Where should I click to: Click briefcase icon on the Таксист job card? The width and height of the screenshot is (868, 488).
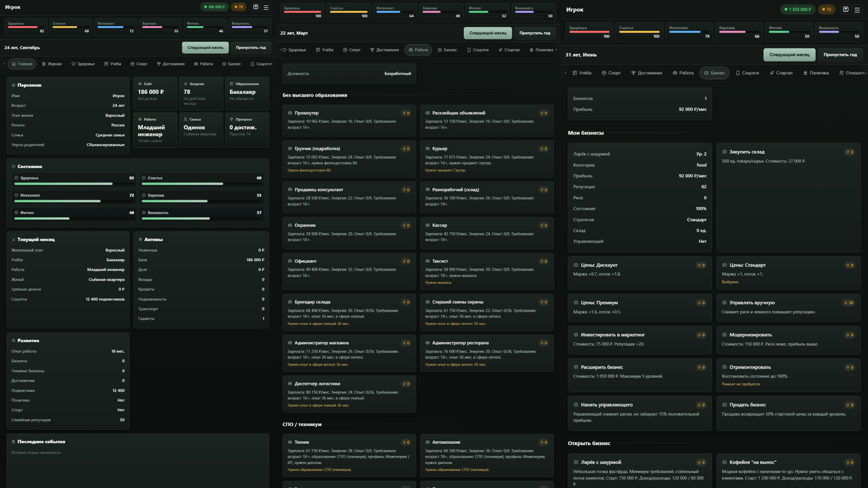pyautogui.click(x=427, y=261)
